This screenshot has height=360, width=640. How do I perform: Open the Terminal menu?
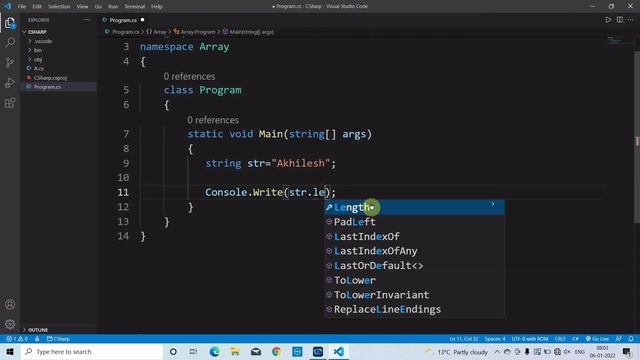point(134,6)
